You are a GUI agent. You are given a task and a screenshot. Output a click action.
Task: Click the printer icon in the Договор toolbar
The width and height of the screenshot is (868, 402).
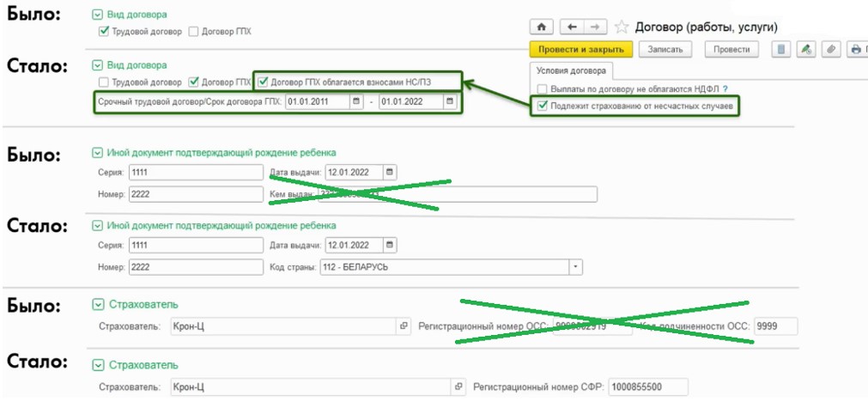click(x=856, y=49)
